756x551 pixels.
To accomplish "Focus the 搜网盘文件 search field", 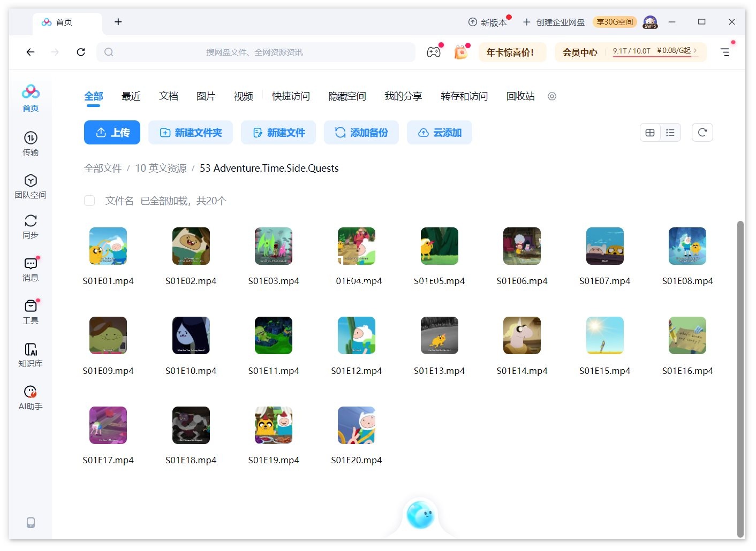I will coord(256,52).
